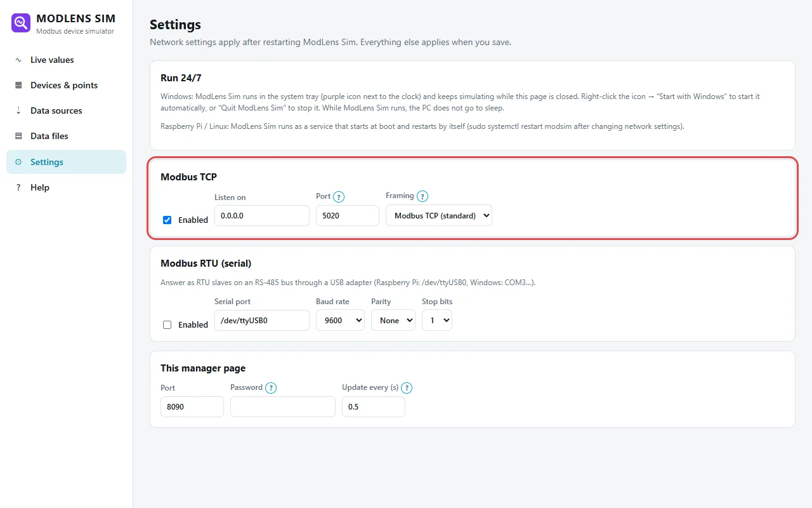Click the manager page Port field
This screenshot has height=508, width=812.
pos(192,406)
